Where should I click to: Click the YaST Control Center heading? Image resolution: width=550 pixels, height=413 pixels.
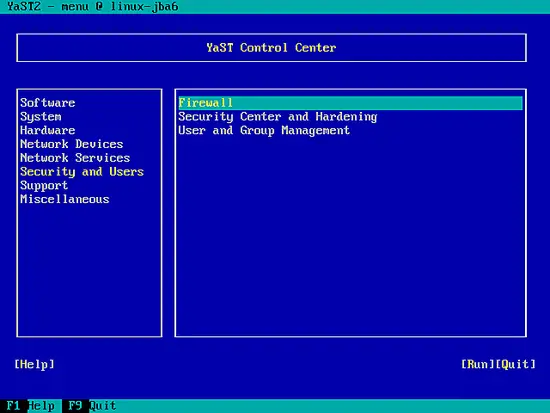point(271,48)
